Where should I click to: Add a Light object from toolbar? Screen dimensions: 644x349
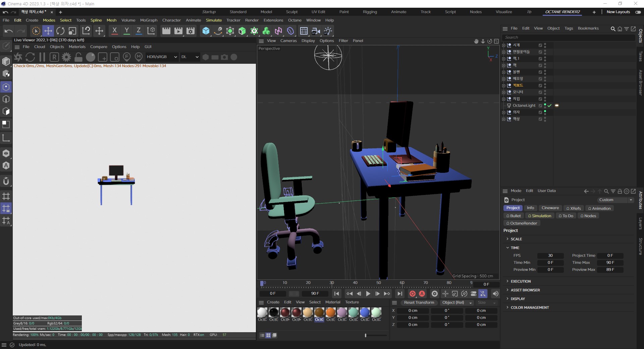click(328, 31)
